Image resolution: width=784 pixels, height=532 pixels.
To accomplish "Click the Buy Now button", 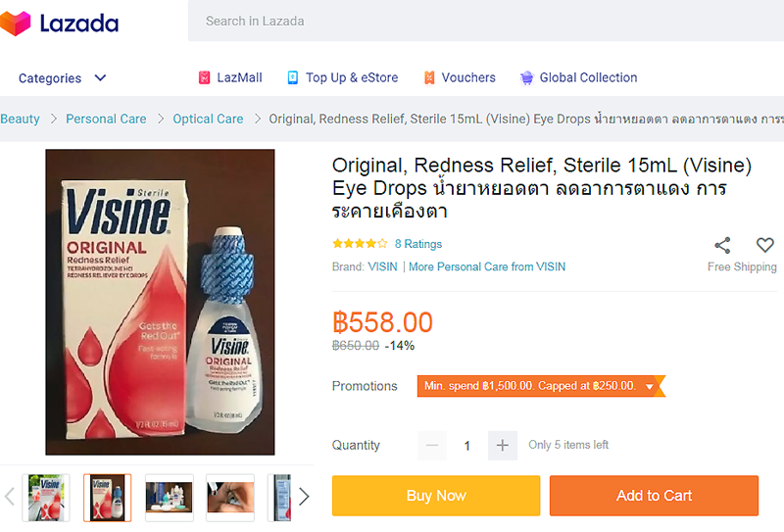I will (436, 496).
